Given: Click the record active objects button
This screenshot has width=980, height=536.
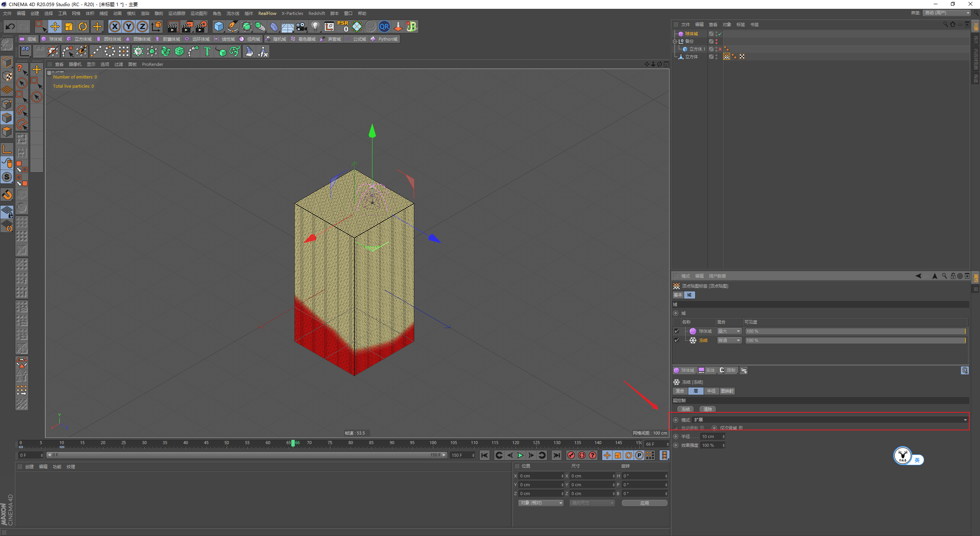Looking at the screenshot, I should pos(571,455).
